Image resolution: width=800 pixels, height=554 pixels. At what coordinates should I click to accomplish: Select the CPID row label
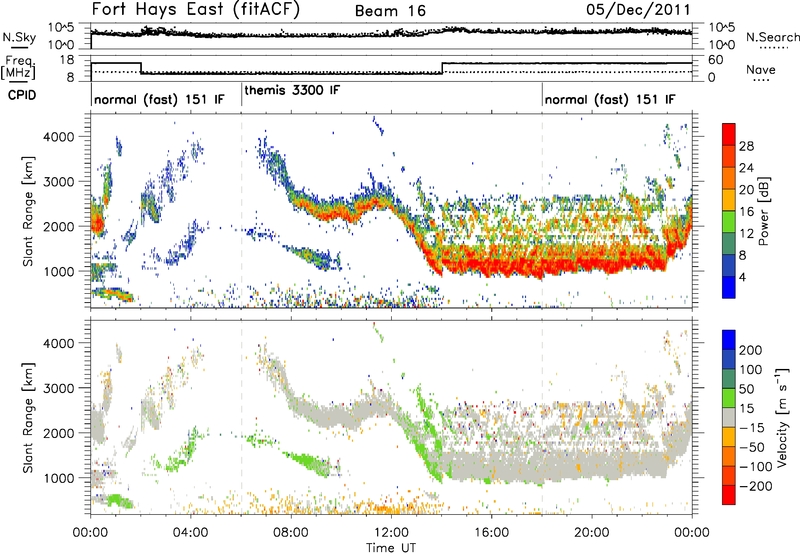[x=22, y=95]
